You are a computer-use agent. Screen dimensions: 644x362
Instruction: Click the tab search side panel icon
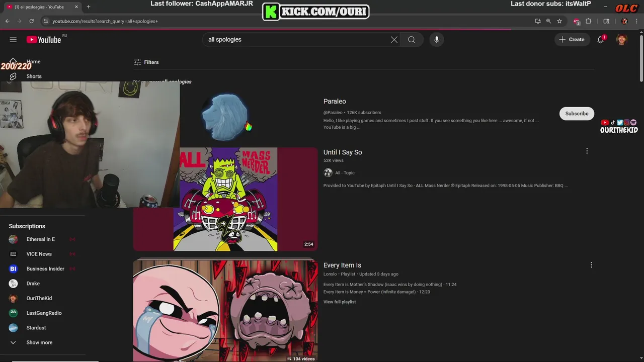pyautogui.click(x=606, y=21)
